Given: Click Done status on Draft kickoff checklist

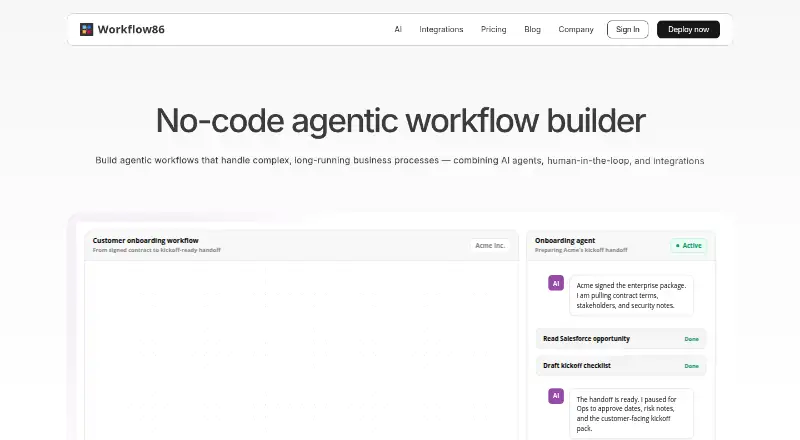Looking at the screenshot, I should pyautogui.click(x=691, y=366).
